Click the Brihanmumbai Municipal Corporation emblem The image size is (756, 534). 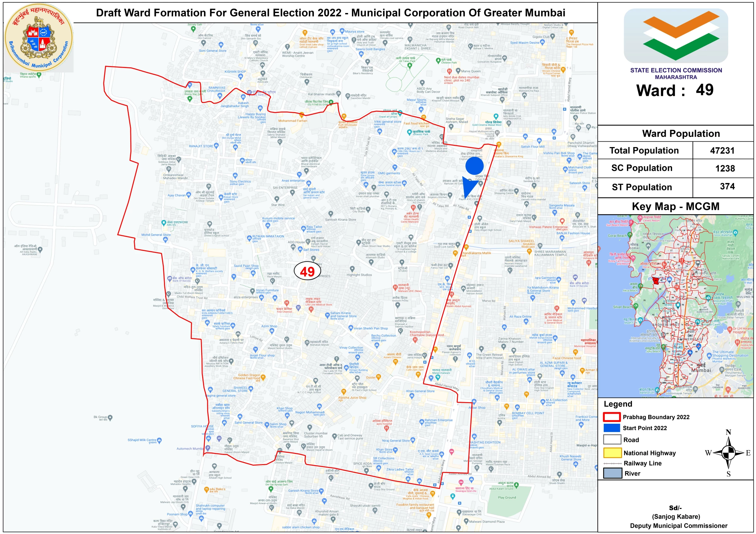coord(39,38)
